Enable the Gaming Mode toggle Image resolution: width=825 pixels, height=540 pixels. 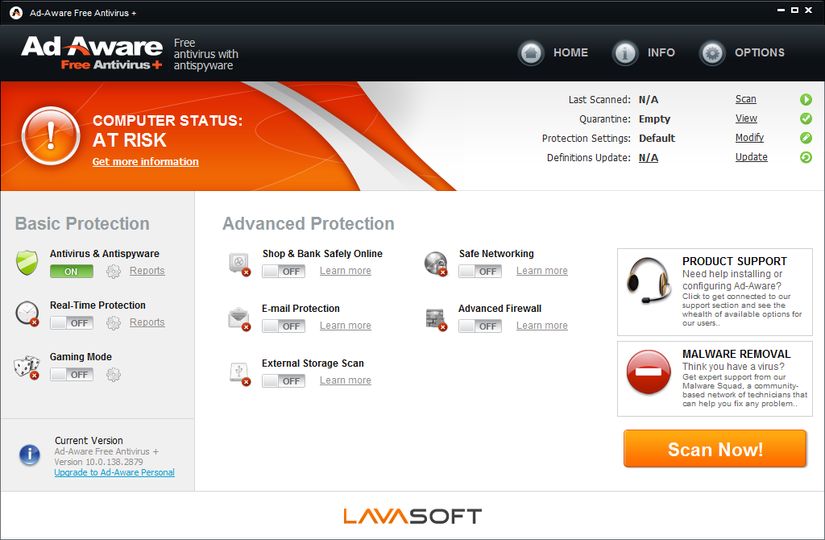tap(71, 375)
